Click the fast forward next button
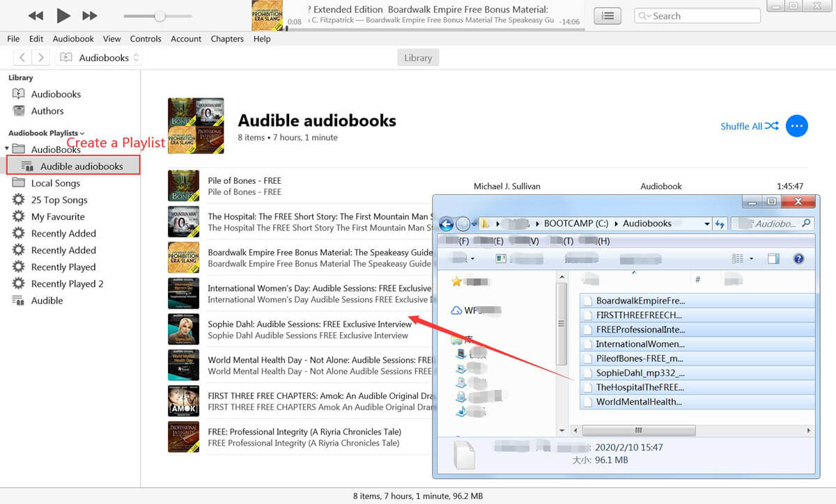 tap(90, 15)
